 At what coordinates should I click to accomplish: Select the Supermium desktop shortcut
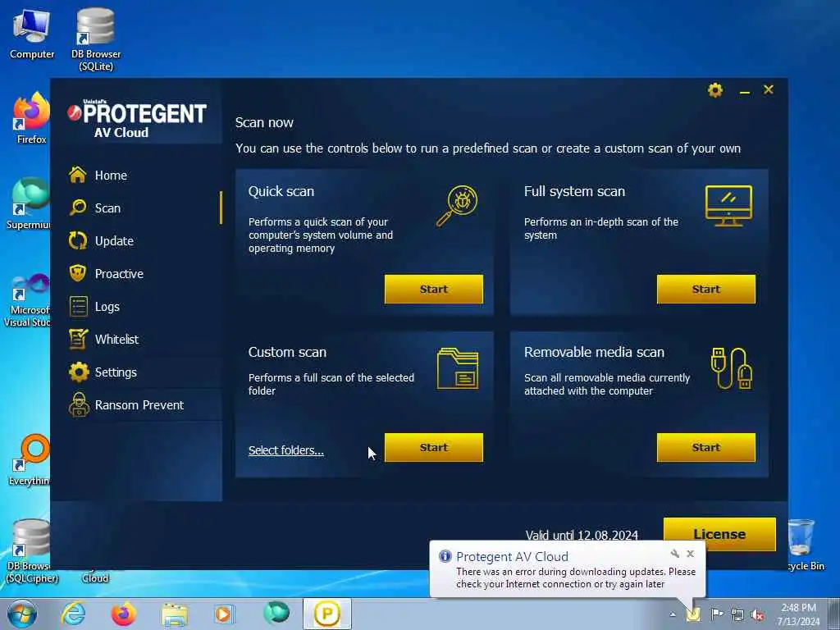click(29, 203)
